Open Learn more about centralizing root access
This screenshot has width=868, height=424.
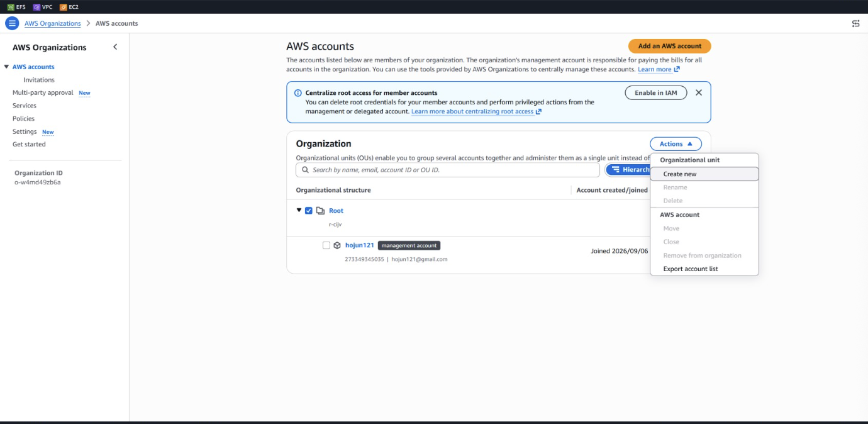pyautogui.click(x=476, y=111)
